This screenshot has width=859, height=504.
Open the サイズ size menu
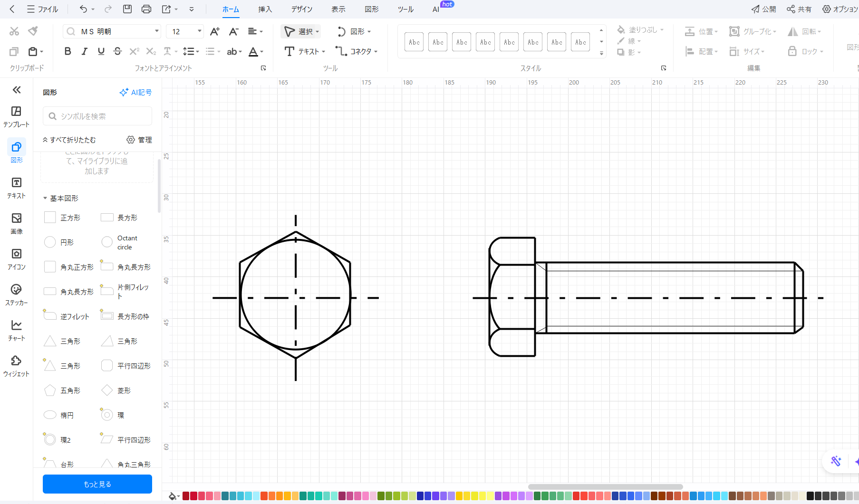(x=747, y=51)
